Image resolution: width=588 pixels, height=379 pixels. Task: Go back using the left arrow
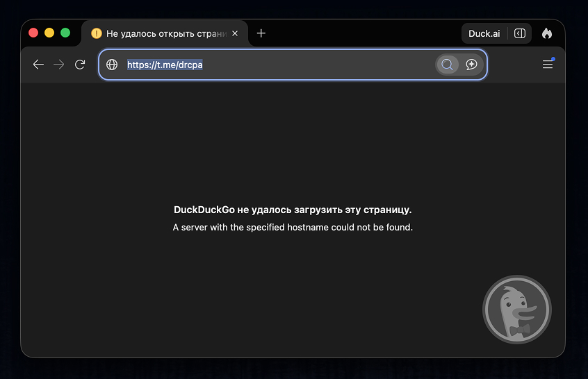[38, 65]
